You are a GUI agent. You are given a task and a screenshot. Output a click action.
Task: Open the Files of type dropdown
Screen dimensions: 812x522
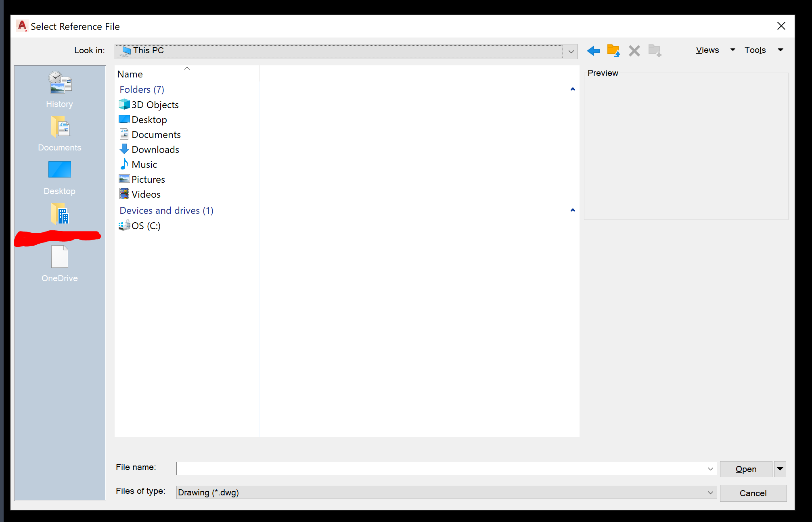711,492
